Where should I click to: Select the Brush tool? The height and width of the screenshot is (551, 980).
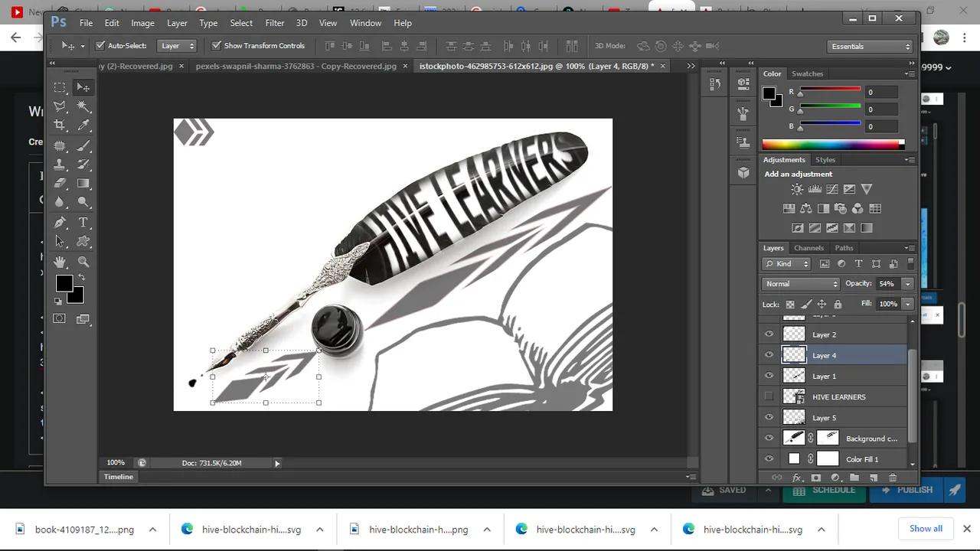tap(83, 145)
